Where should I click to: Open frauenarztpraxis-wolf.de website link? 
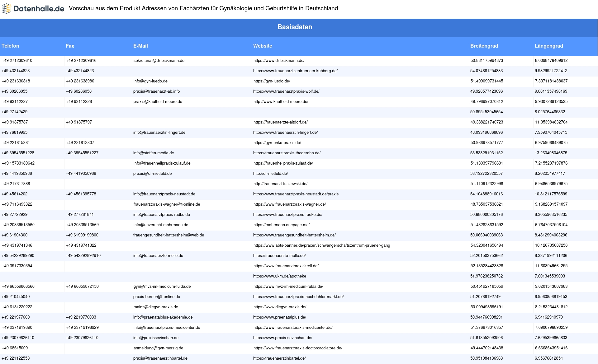pos(286,91)
